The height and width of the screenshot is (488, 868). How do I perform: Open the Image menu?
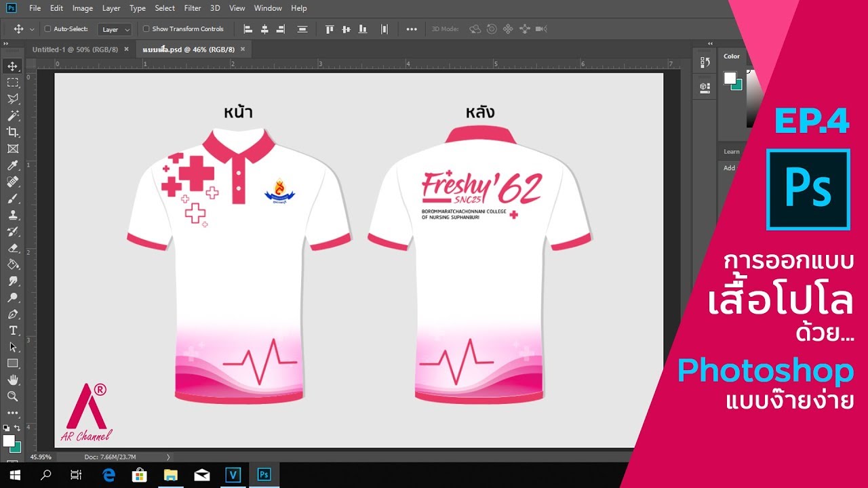(x=83, y=8)
